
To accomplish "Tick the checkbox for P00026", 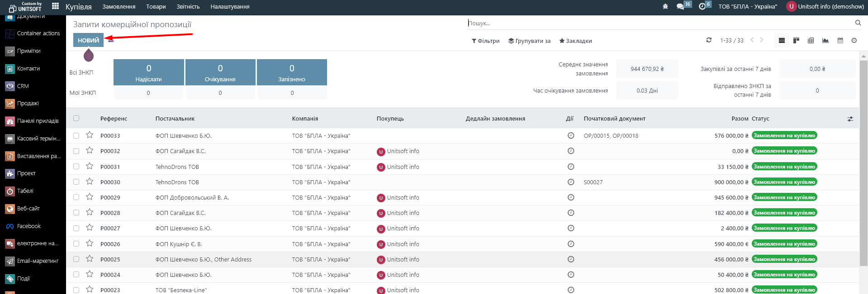I will [x=76, y=244].
